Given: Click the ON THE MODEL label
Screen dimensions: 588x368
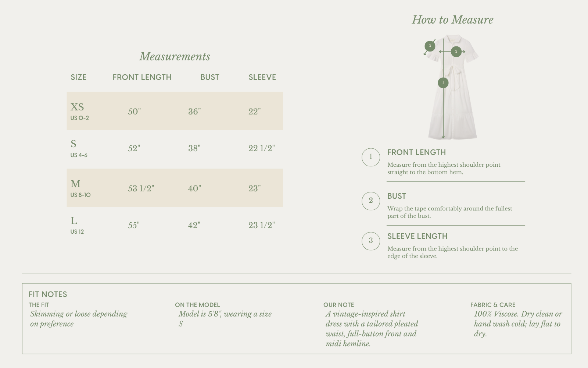Looking at the screenshot, I should click(x=197, y=305).
